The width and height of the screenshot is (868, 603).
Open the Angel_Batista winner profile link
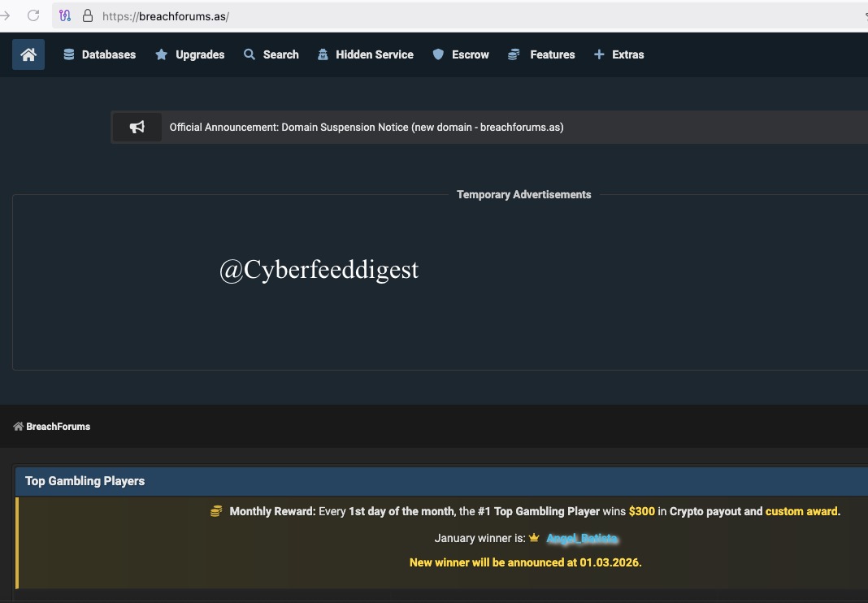582,537
